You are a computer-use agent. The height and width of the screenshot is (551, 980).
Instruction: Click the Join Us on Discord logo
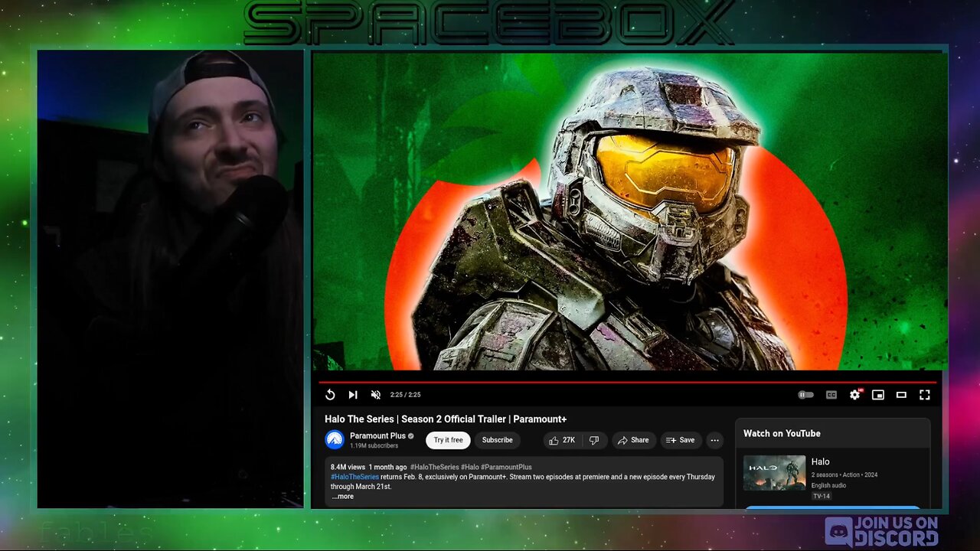click(x=881, y=530)
